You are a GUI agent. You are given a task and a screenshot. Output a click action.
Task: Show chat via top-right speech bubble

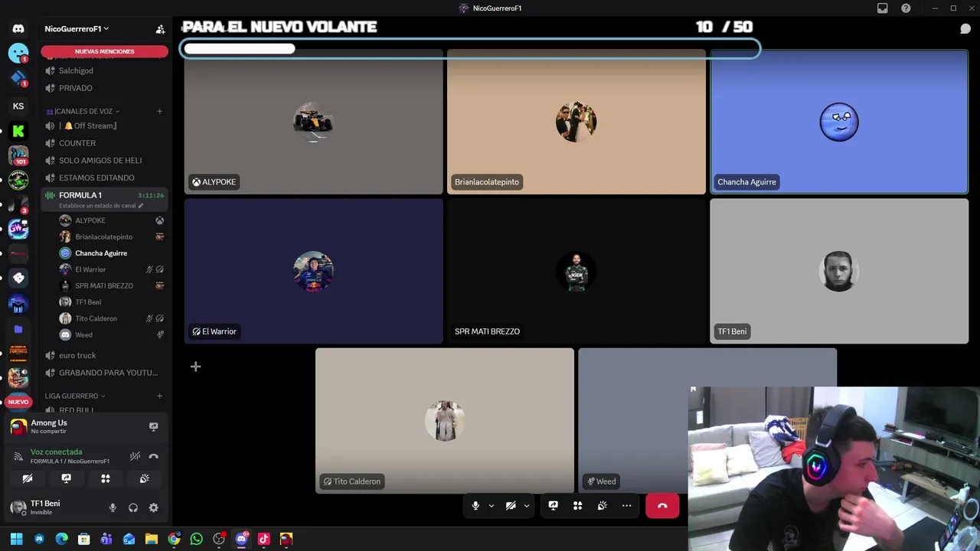pyautogui.click(x=965, y=29)
